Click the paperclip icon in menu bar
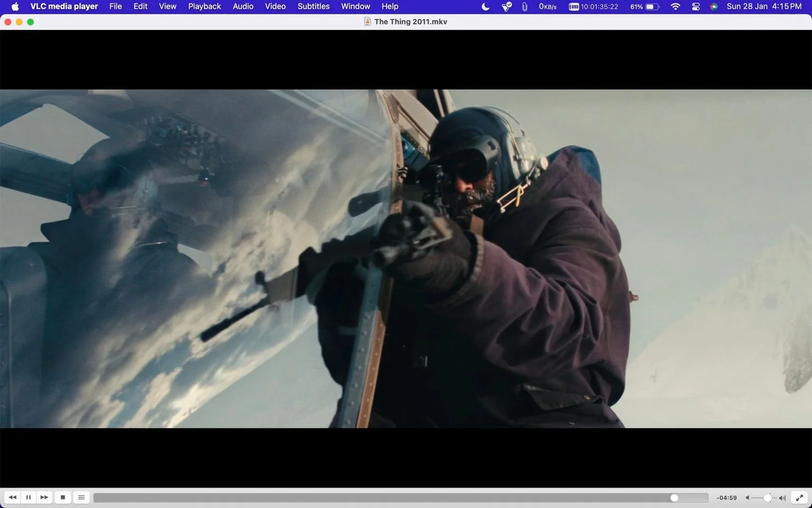The image size is (812, 508). coord(524,6)
